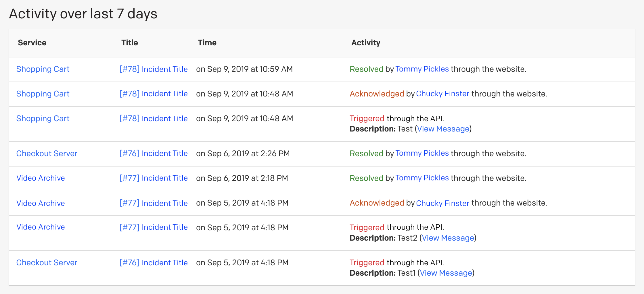Open Tommy Pickles in Sep 6 2:18 PM row

tap(422, 178)
